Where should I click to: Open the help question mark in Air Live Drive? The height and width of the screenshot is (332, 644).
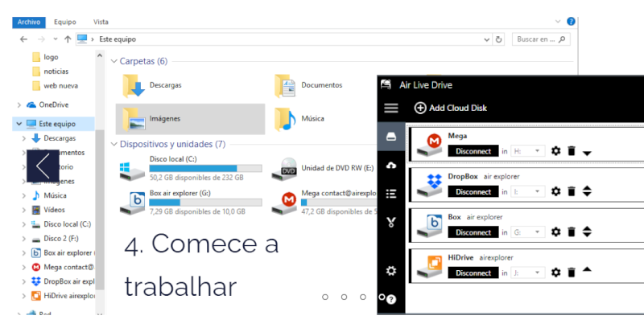pyautogui.click(x=391, y=299)
